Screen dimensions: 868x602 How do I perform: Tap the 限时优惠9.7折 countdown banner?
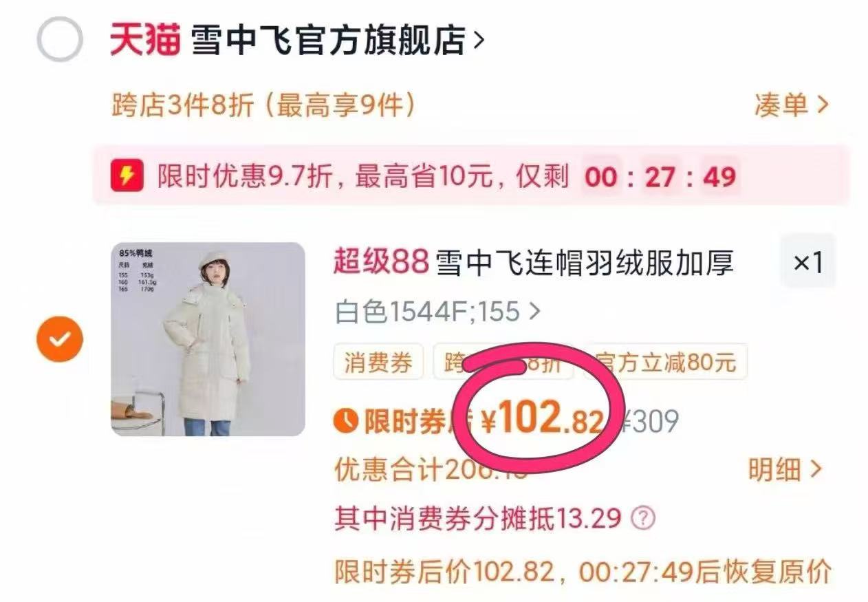(471, 176)
